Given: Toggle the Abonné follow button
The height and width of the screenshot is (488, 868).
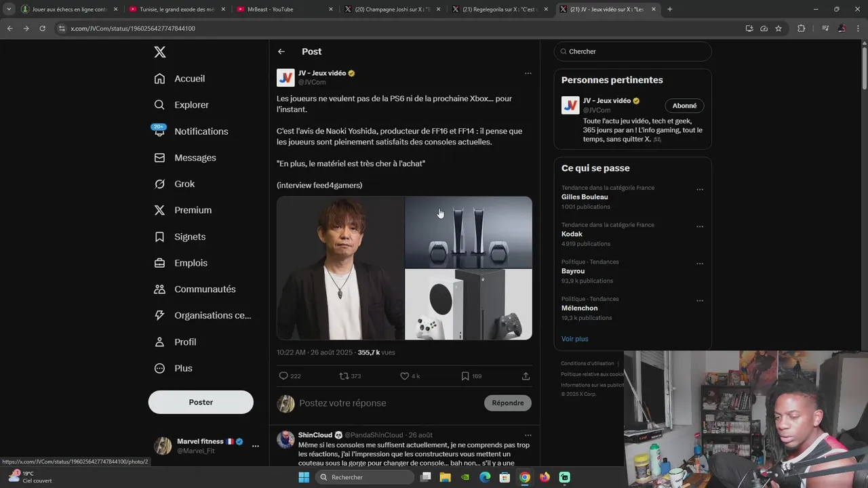Looking at the screenshot, I should pos(684,106).
